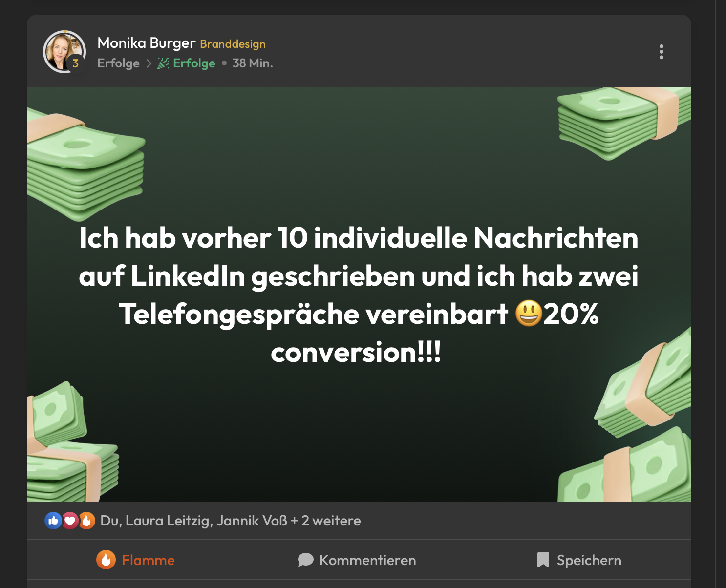Click the level 3 badge on avatar
The height and width of the screenshot is (588, 726).
point(75,63)
